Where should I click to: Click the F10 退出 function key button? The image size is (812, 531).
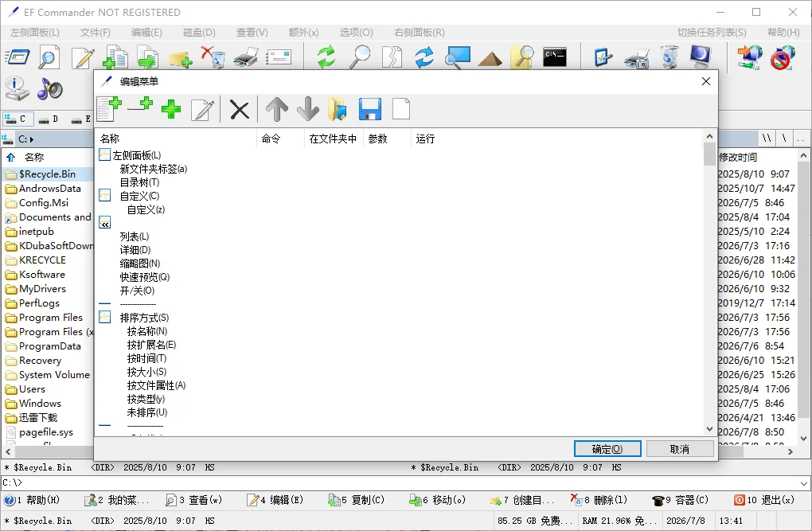click(x=764, y=500)
